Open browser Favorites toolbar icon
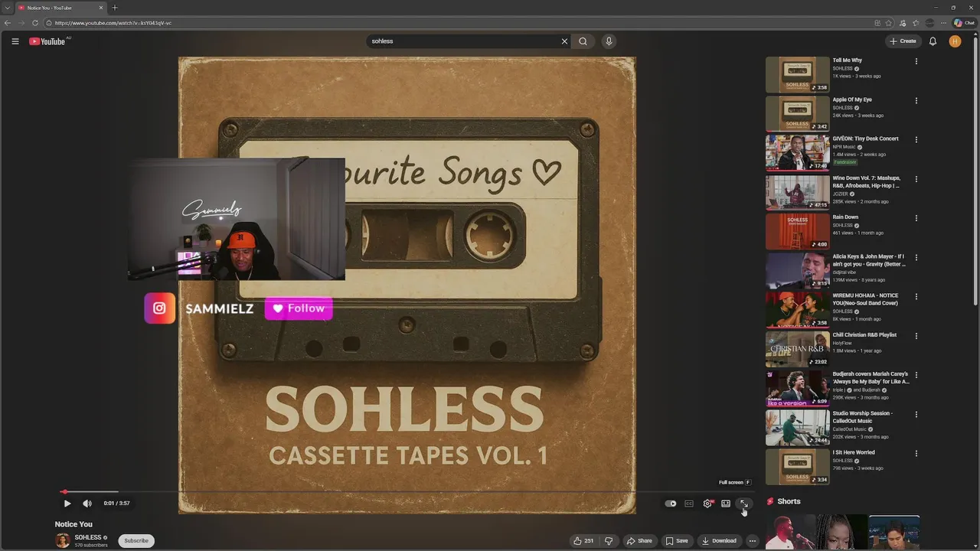Screen dimensions: 980x551 pos(916,23)
